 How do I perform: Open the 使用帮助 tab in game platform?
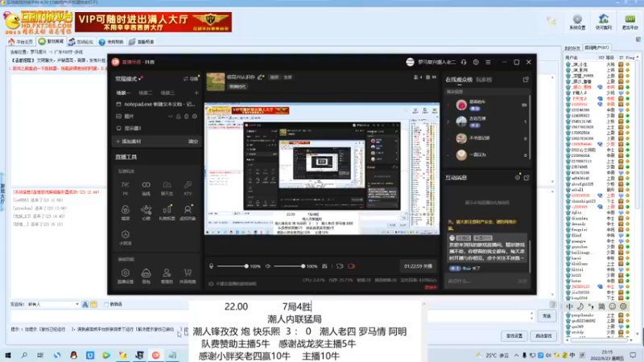click(x=111, y=42)
